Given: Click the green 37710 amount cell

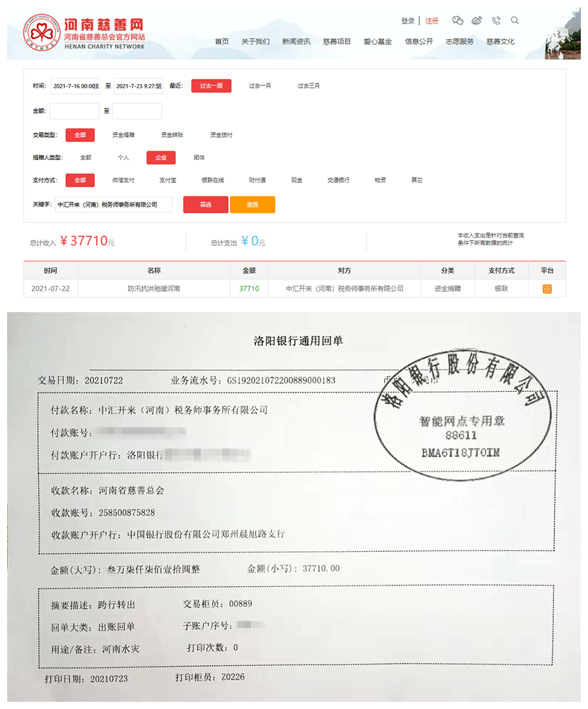Looking at the screenshot, I should [249, 289].
